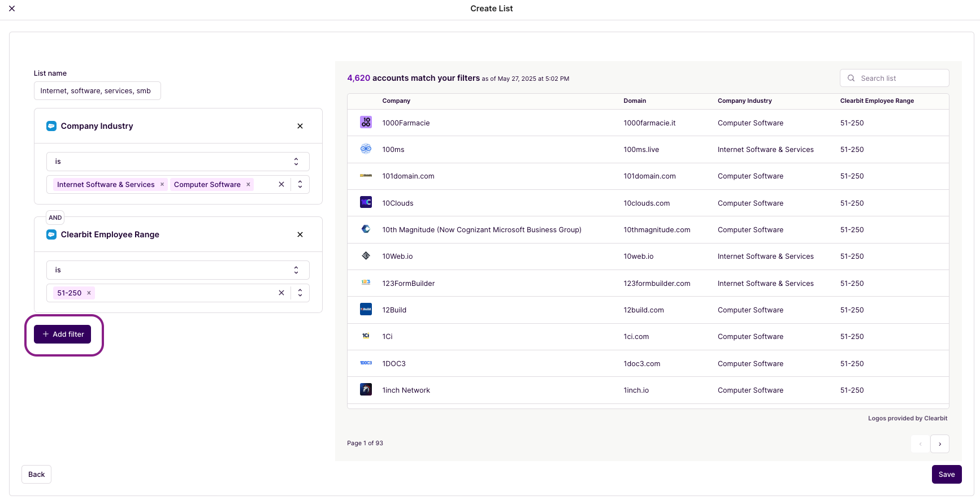Click the 1000Farmacie logo
Screen dimensions: 980x504
[366, 122]
